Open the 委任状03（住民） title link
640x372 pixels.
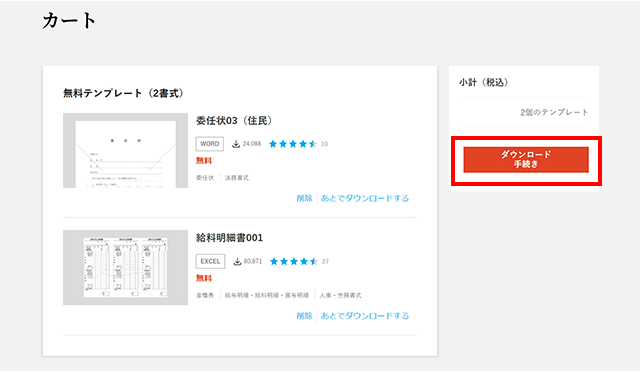234,120
